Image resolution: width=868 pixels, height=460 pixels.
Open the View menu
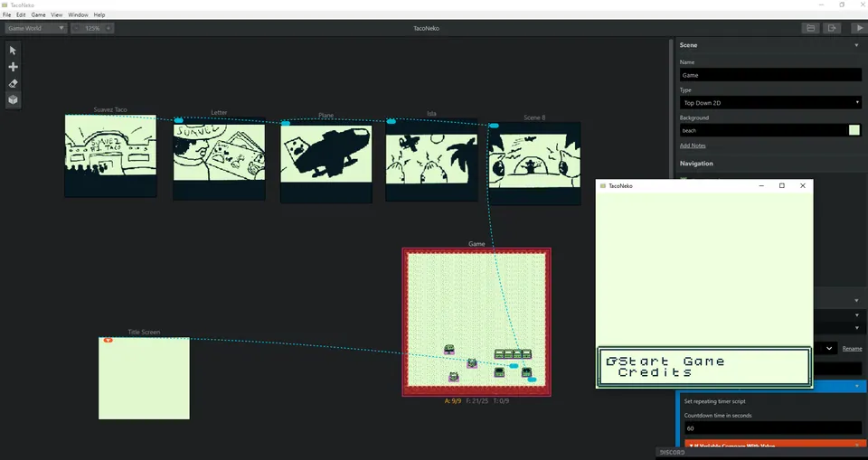click(x=56, y=15)
